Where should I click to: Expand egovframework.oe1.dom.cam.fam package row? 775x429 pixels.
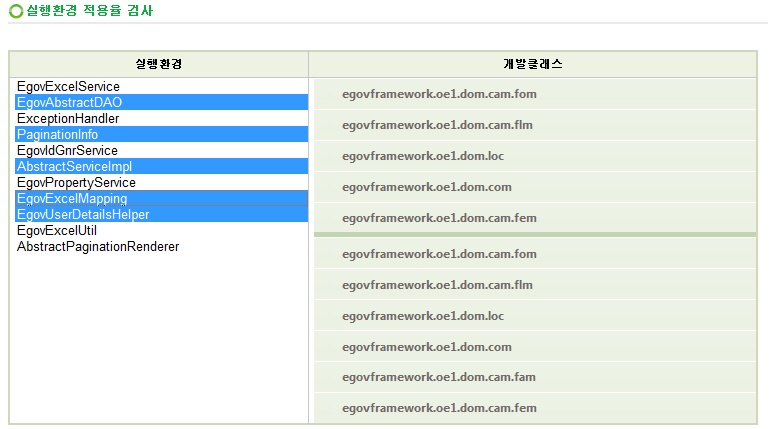click(439, 377)
